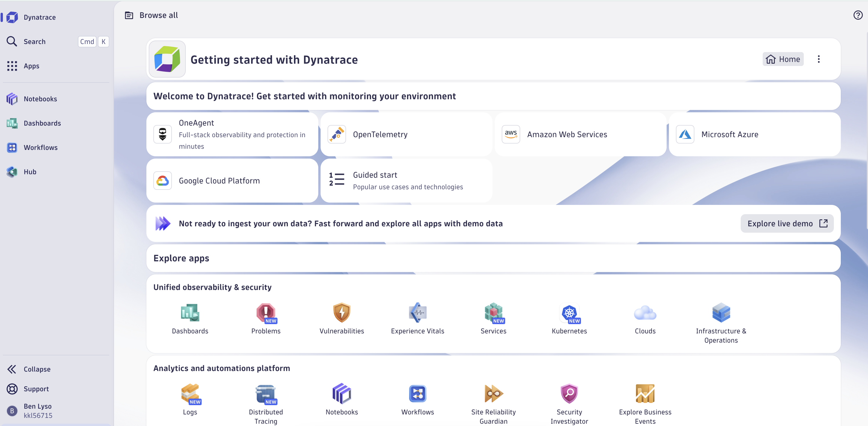Screen dimensions: 868x426
Task: Click the Explore live demo button
Action: [x=787, y=223]
